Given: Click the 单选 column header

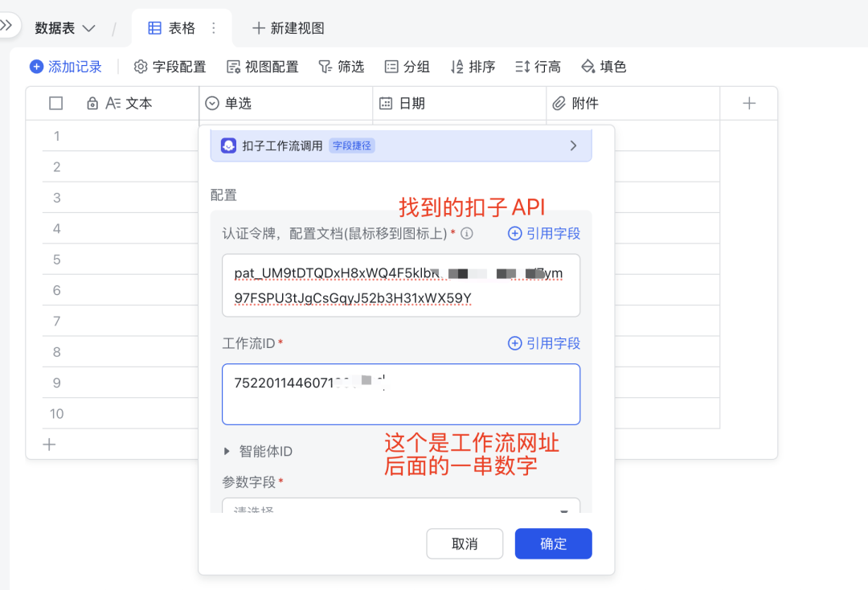Looking at the screenshot, I should pos(285,104).
